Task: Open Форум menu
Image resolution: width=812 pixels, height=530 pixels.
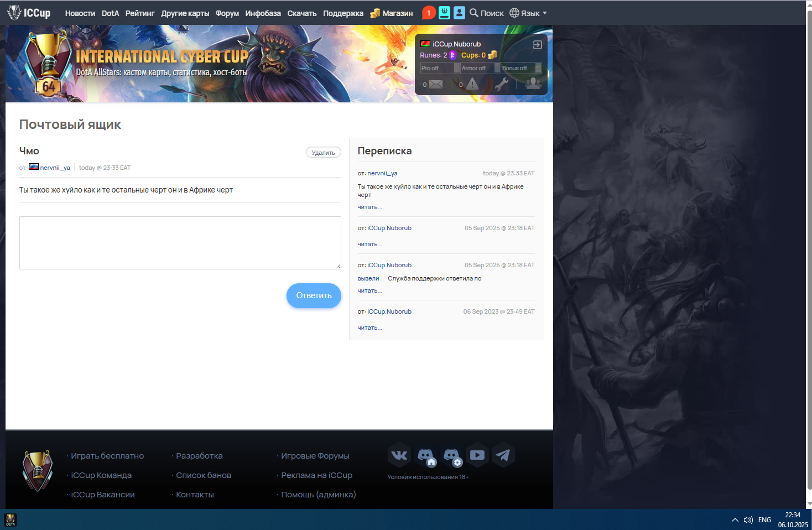Action: 227,13
